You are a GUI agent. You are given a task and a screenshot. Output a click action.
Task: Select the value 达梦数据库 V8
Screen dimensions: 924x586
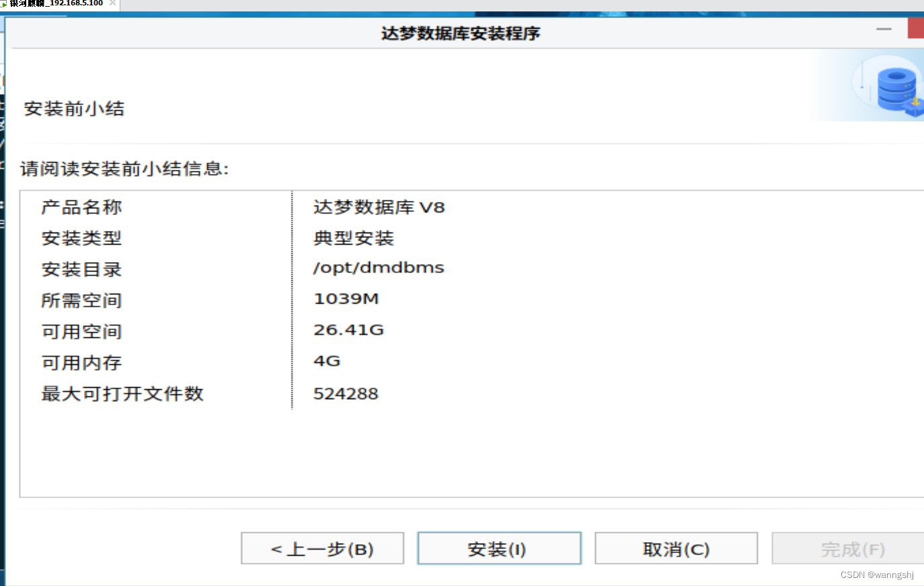coord(379,207)
